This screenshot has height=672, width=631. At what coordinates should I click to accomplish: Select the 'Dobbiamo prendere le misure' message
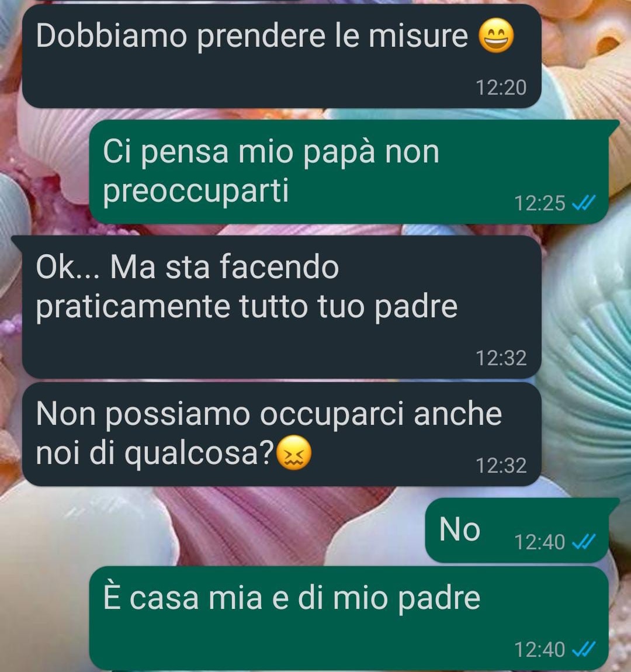tap(282, 56)
